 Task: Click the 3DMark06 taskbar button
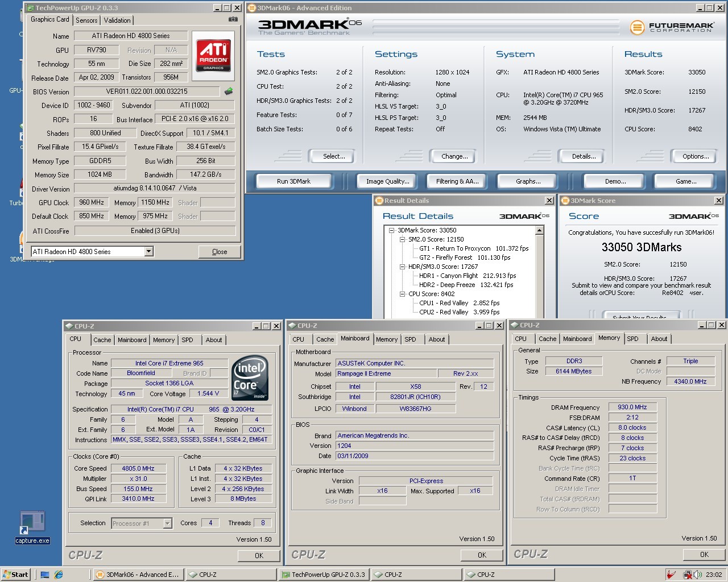[138, 575]
